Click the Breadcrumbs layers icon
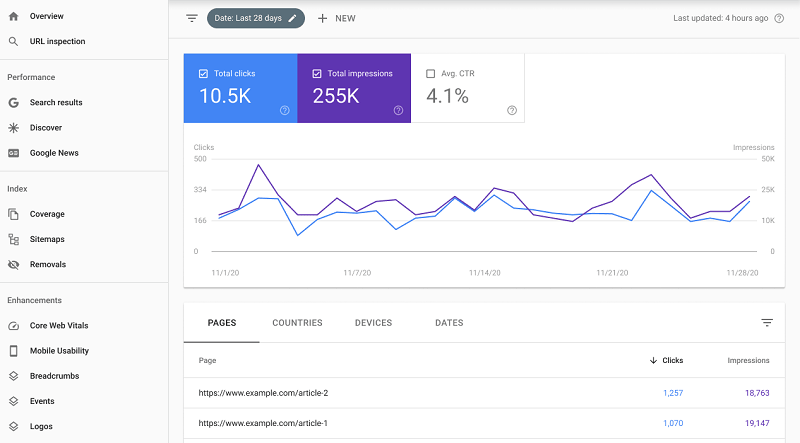The height and width of the screenshot is (443, 800). pos(14,376)
